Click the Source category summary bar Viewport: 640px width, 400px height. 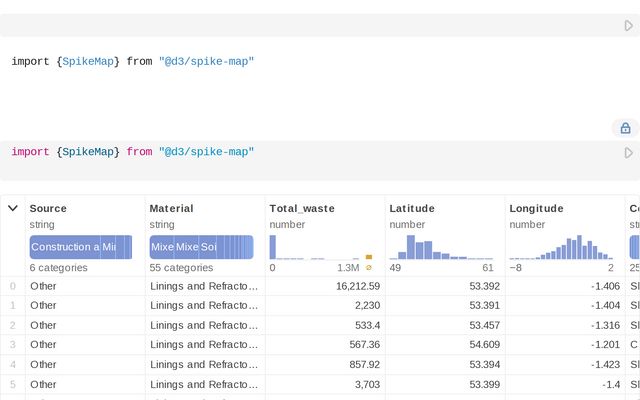(81, 247)
